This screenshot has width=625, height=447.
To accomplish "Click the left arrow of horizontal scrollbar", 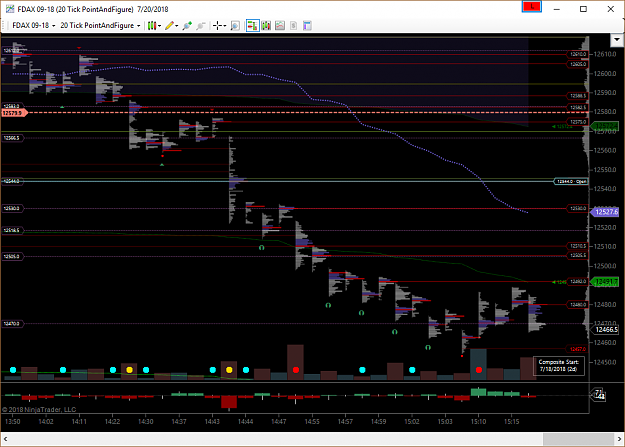I will (x=6, y=439).
